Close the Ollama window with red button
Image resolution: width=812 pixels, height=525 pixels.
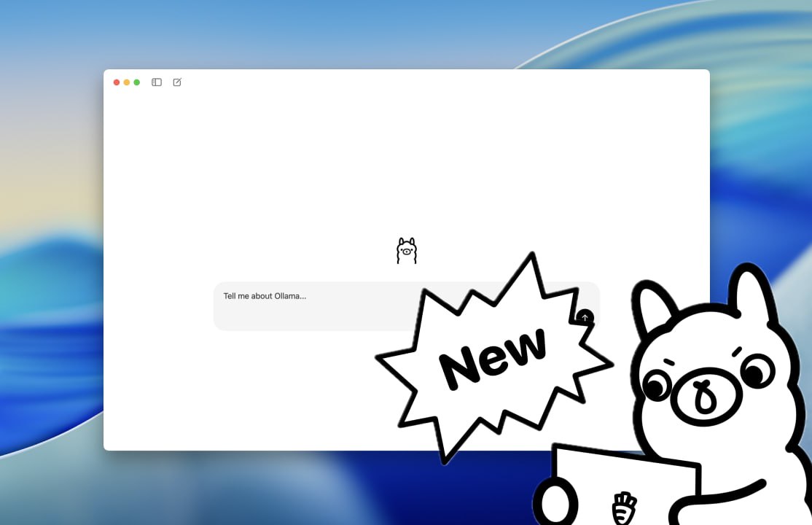coord(117,82)
